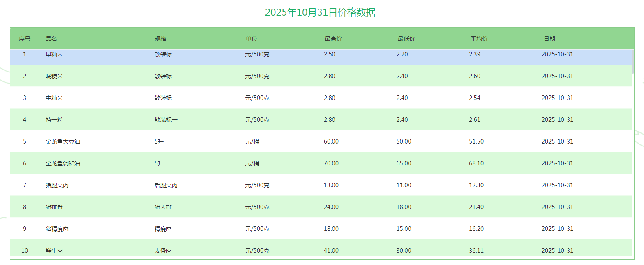Click the 单位 column header
Screen dimensions: 644x265
click(252, 39)
